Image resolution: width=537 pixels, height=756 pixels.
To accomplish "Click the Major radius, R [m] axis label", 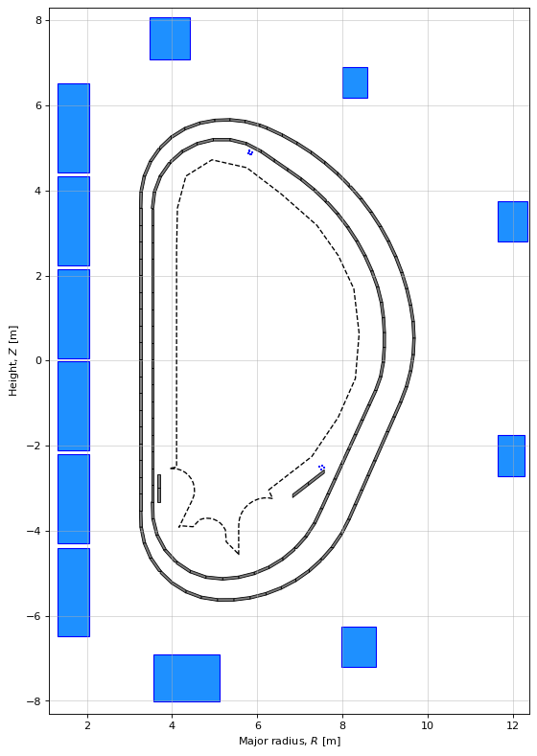I will [x=290, y=741].
